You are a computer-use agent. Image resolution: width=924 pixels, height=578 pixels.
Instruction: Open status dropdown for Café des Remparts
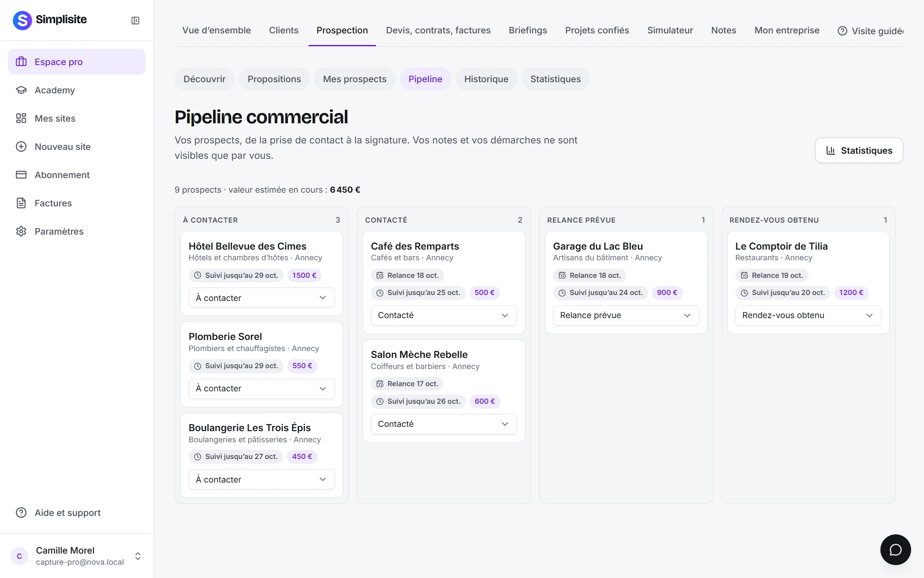(x=444, y=315)
